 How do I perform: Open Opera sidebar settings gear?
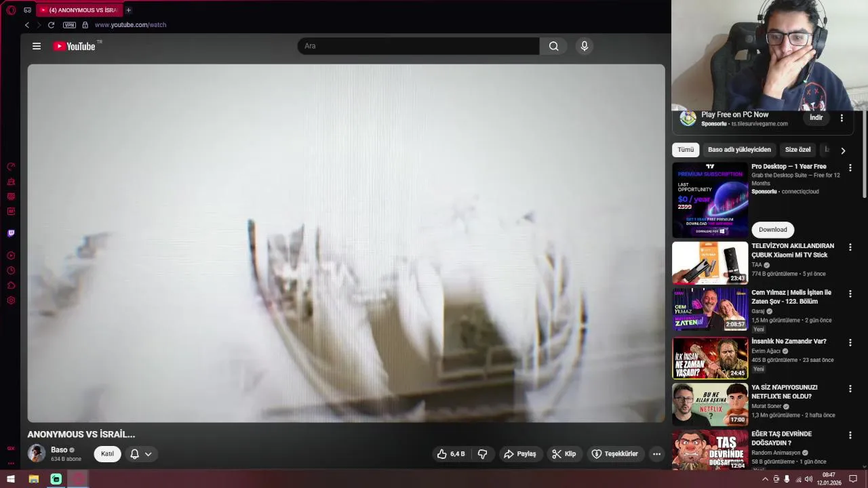point(11,300)
